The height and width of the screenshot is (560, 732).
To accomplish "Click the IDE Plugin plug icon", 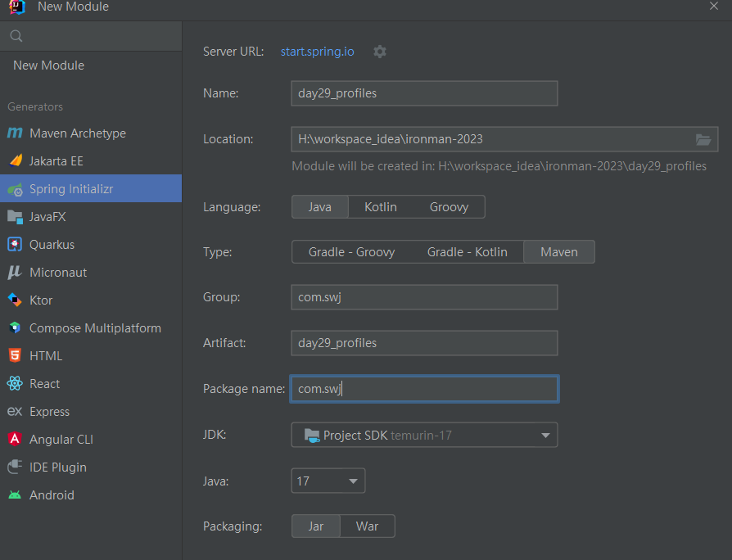I will [x=15, y=467].
